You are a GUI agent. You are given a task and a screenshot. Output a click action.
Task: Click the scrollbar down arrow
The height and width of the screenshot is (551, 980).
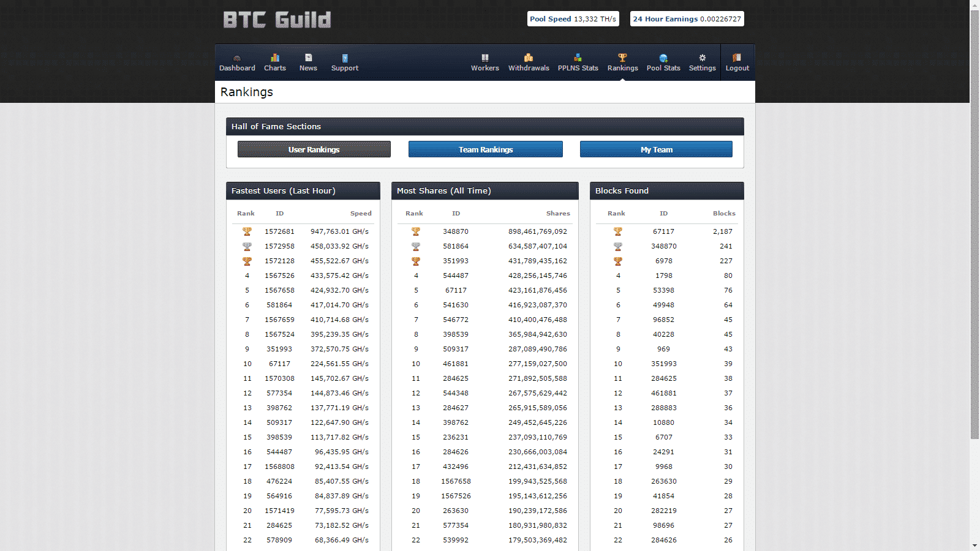(x=975, y=545)
